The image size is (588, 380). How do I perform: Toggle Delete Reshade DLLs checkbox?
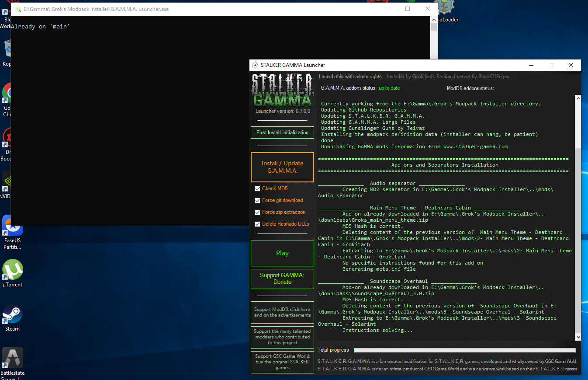point(258,224)
